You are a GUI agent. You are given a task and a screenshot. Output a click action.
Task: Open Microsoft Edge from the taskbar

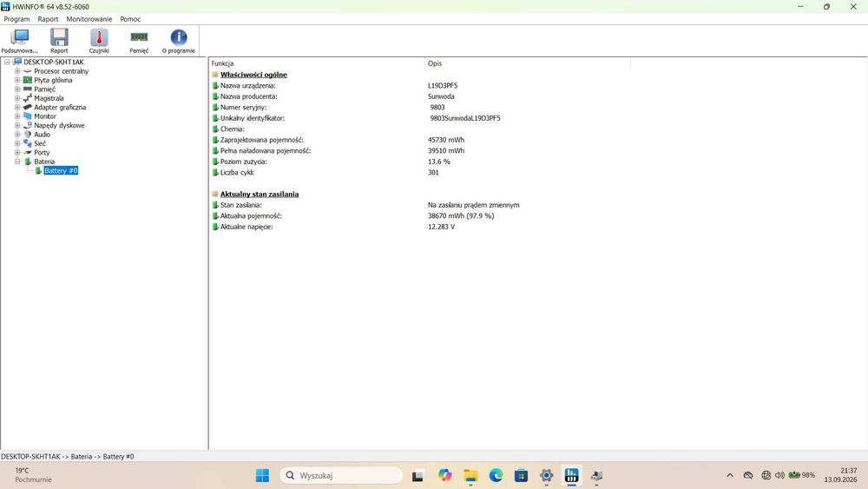coord(496,475)
